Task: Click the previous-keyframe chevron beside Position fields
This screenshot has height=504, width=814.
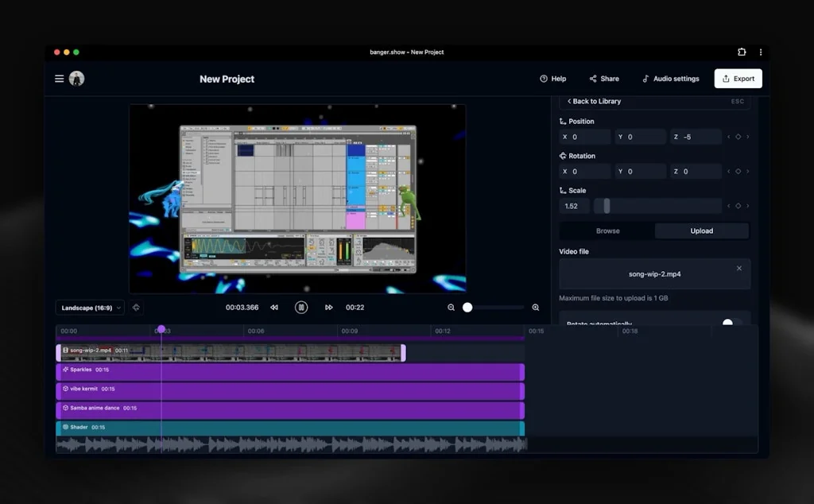Action: (x=729, y=137)
